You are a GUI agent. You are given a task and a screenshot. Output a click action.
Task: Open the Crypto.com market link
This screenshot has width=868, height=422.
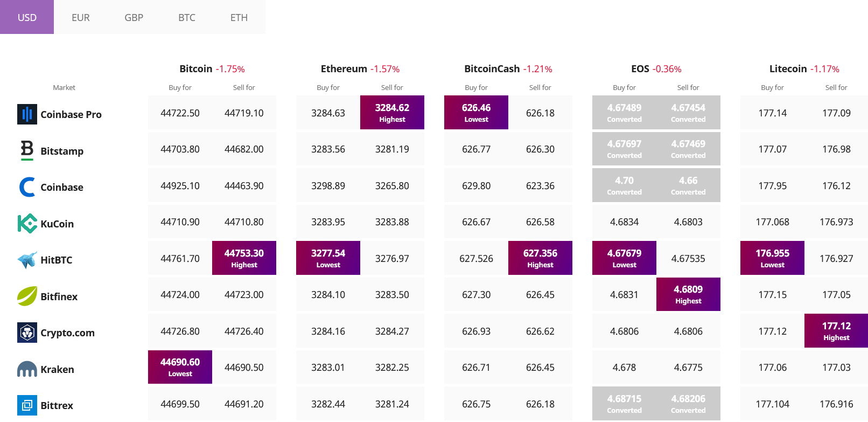pos(68,333)
